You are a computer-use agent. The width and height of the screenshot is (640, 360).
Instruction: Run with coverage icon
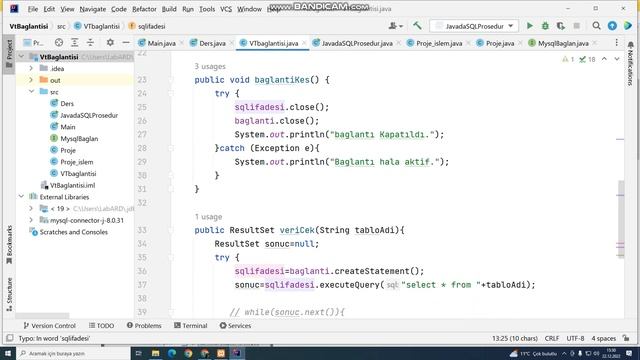[x=561, y=26]
